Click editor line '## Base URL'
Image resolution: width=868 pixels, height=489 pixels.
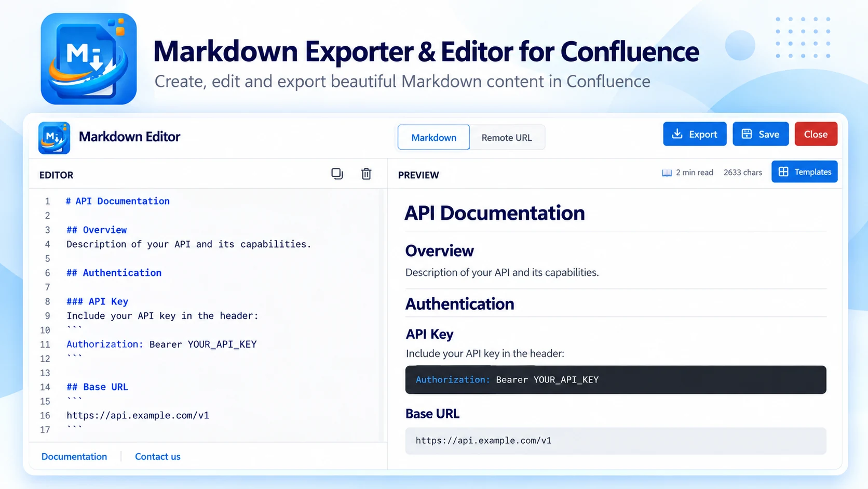[97, 387]
